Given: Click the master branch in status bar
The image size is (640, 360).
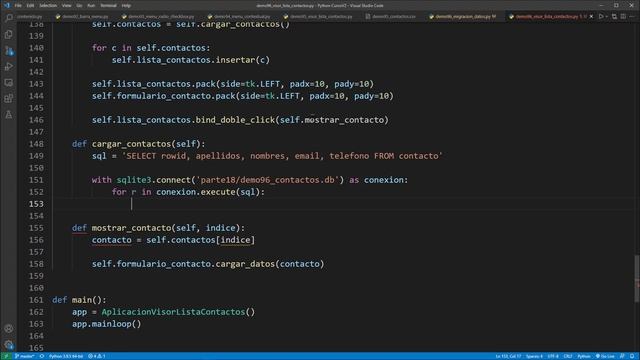Looking at the screenshot, I should 24,356.
